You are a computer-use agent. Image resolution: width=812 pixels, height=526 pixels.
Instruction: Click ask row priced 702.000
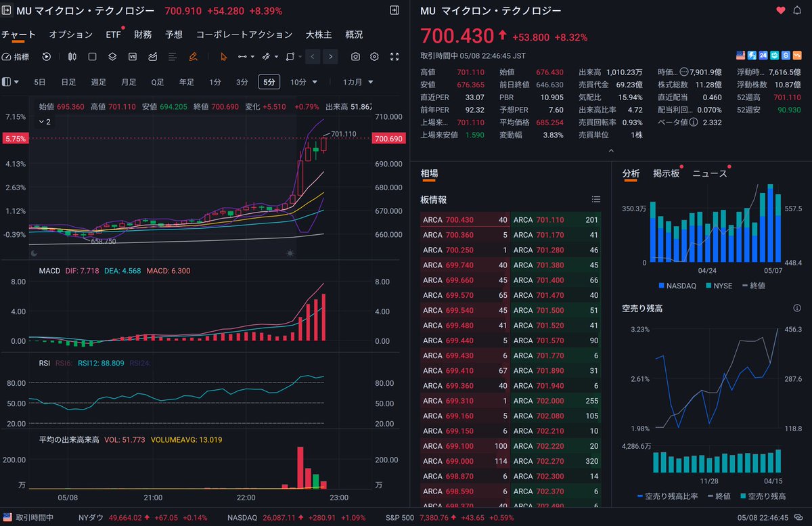coord(556,401)
